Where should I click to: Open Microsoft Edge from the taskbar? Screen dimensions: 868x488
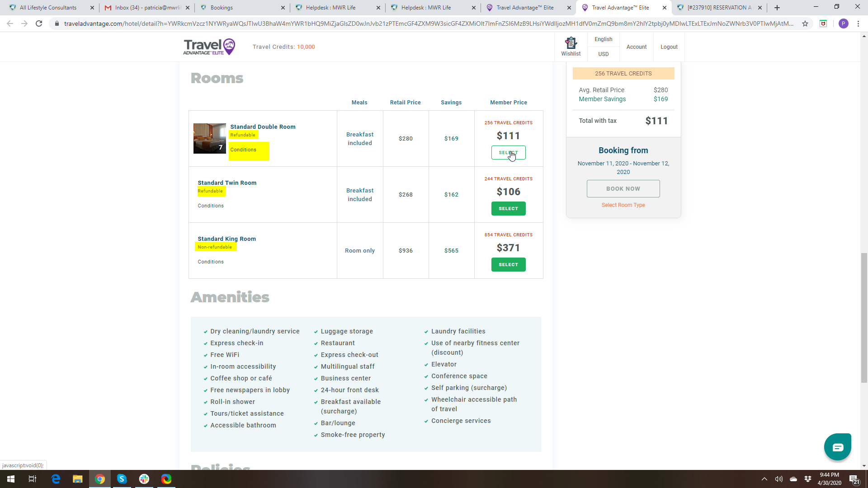click(x=56, y=479)
